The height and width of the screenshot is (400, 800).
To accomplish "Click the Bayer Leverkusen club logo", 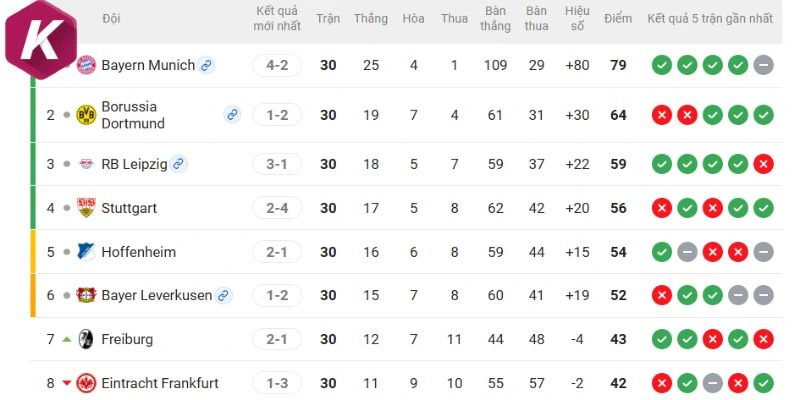I will point(86,295).
